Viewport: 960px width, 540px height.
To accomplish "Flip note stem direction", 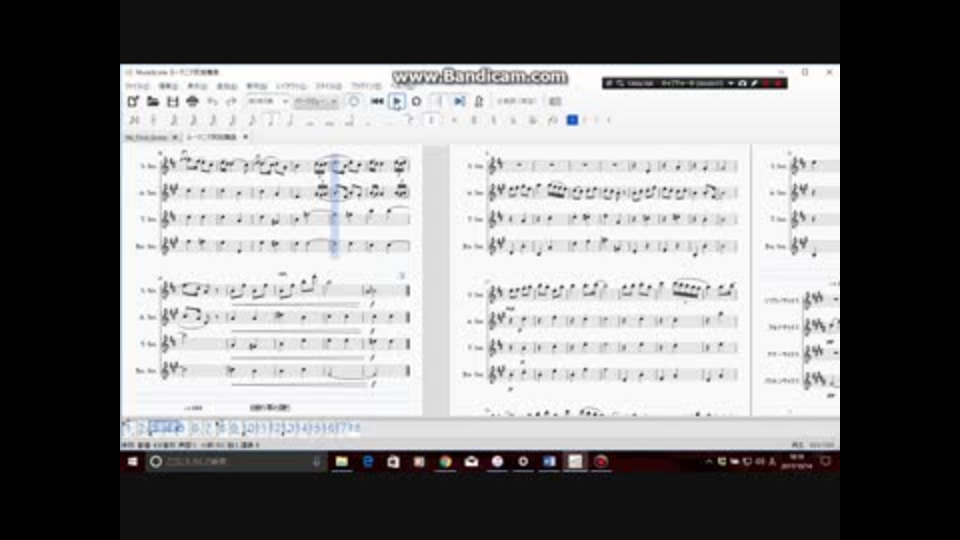I will tap(552, 121).
